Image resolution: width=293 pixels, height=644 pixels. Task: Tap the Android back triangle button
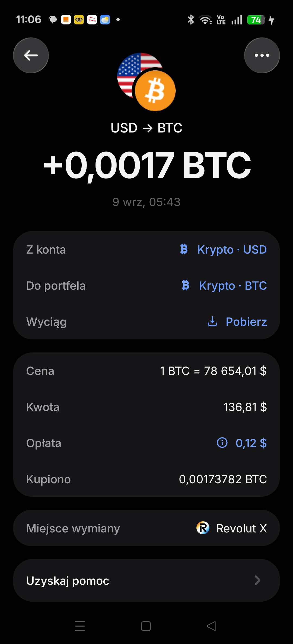point(212,626)
